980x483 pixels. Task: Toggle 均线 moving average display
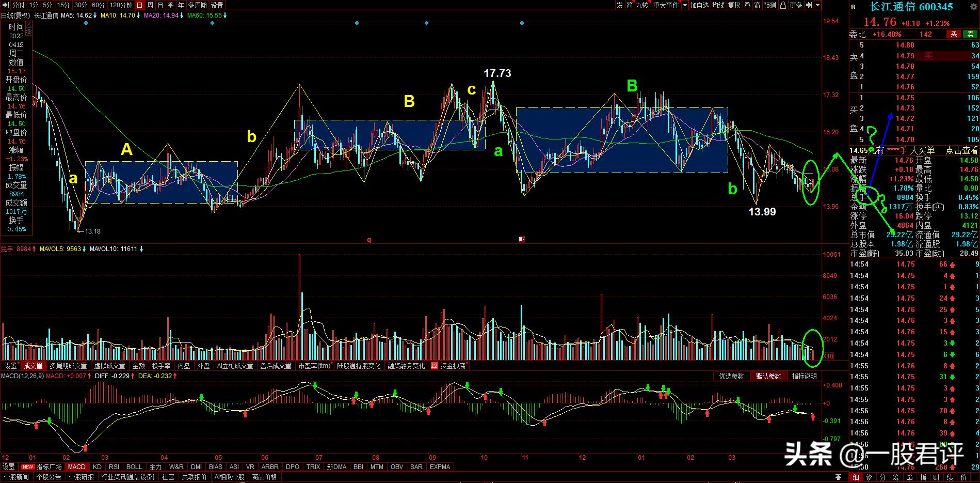tap(718, 5)
